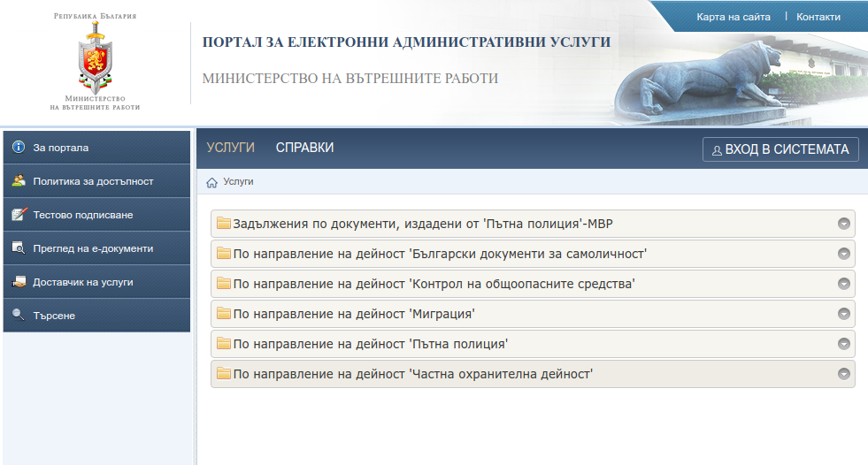The height and width of the screenshot is (465, 868).
Task: Click the info icon beside За портала
Action: click(19, 147)
